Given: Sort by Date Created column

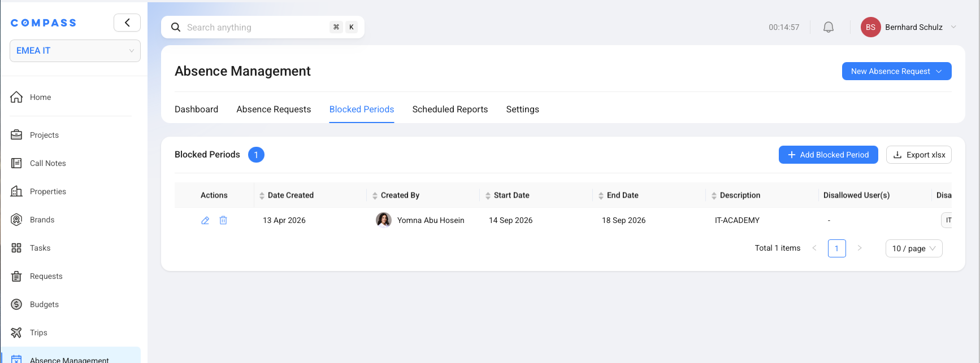Looking at the screenshot, I should point(262,195).
